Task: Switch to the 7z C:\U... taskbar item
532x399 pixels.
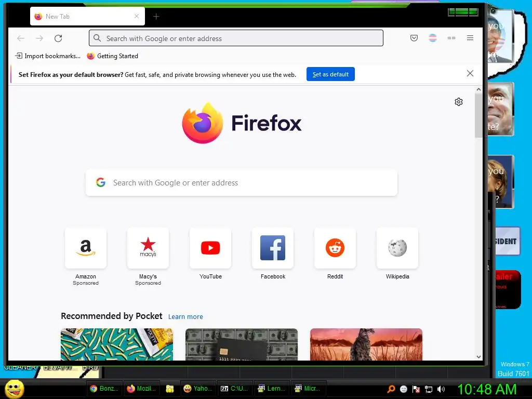Action: pyautogui.click(x=235, y=389)
